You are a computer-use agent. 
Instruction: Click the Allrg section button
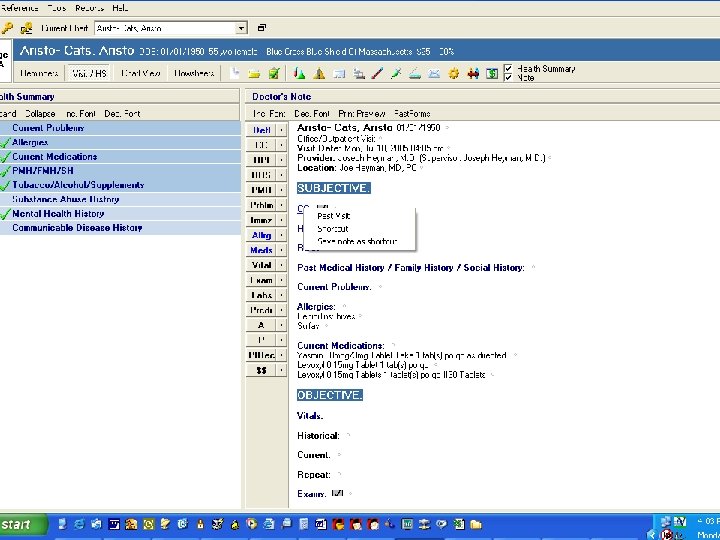coord(261,235)
